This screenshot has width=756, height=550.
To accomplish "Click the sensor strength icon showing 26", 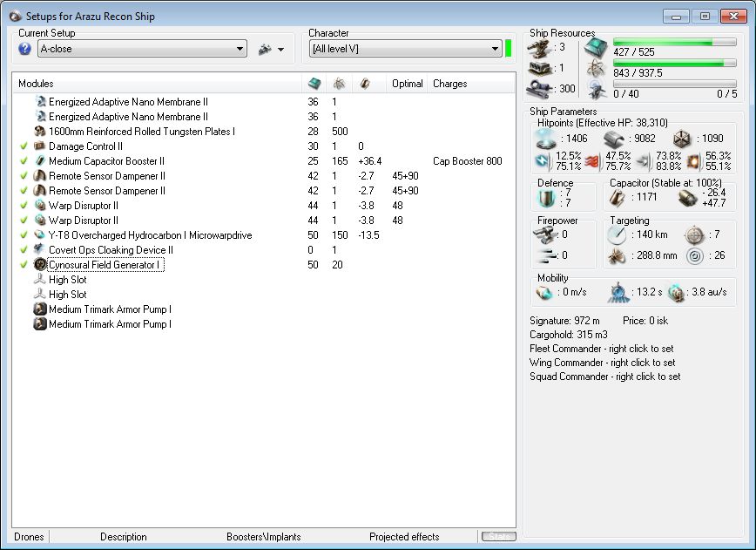I will pyautogui.click(x=694, y=255).
